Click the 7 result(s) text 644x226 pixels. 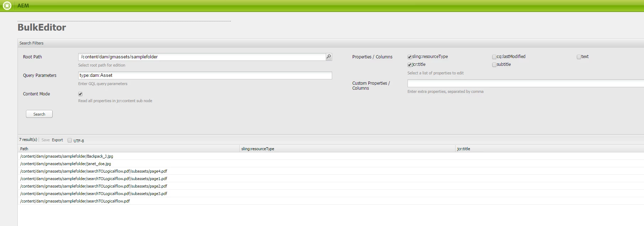[x=28, y=140]
